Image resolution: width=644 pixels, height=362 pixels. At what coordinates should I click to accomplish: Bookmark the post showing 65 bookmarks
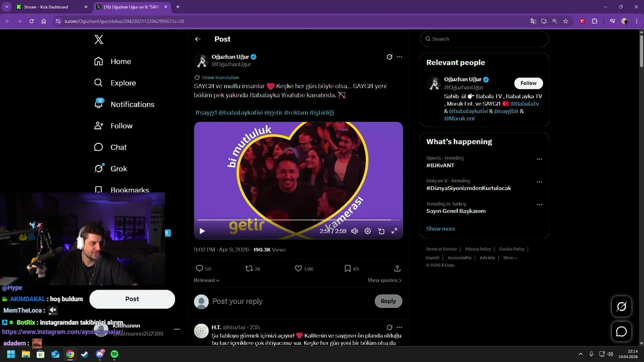click(352, 268)
